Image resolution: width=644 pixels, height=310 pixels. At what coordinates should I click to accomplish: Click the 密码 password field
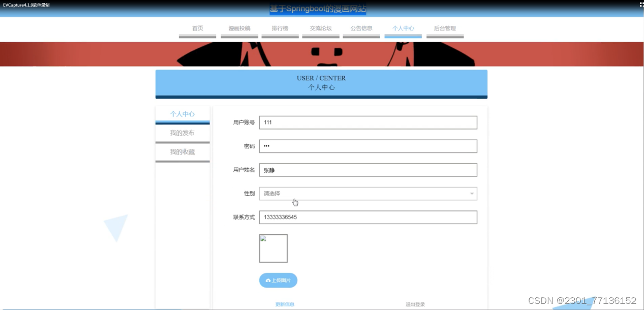click(367, 146)
